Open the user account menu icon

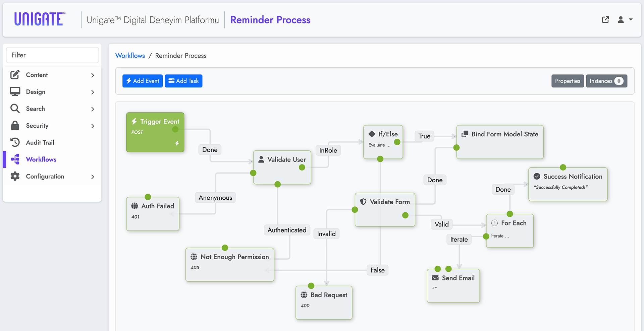pyautogui.click(x=621, y=20)
